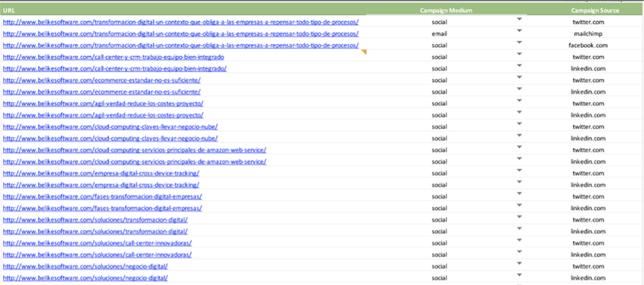Open cross-device-tracking link in the linkedin.com row

tap(101, 185)
